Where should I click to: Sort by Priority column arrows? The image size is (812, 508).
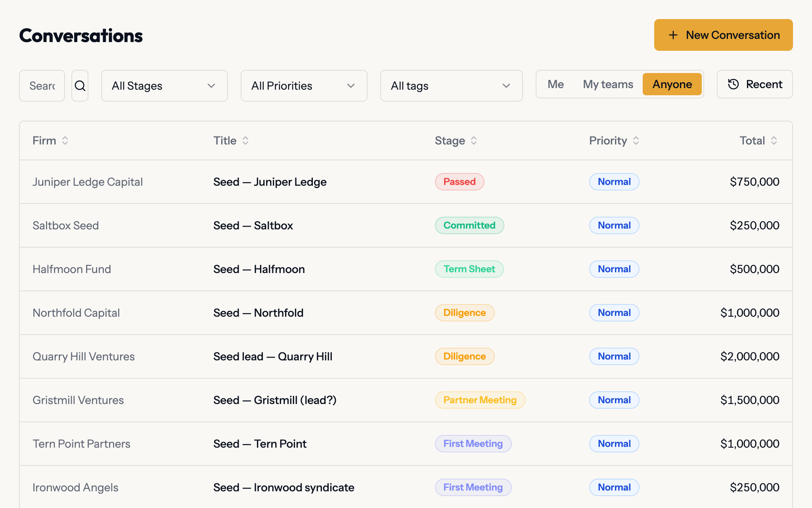point(636,140)
